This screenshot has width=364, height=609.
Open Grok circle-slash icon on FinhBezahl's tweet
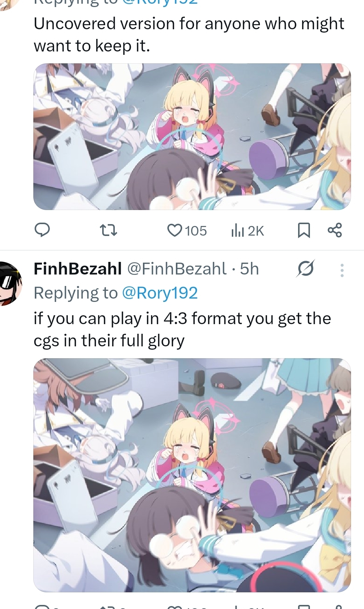305,269
